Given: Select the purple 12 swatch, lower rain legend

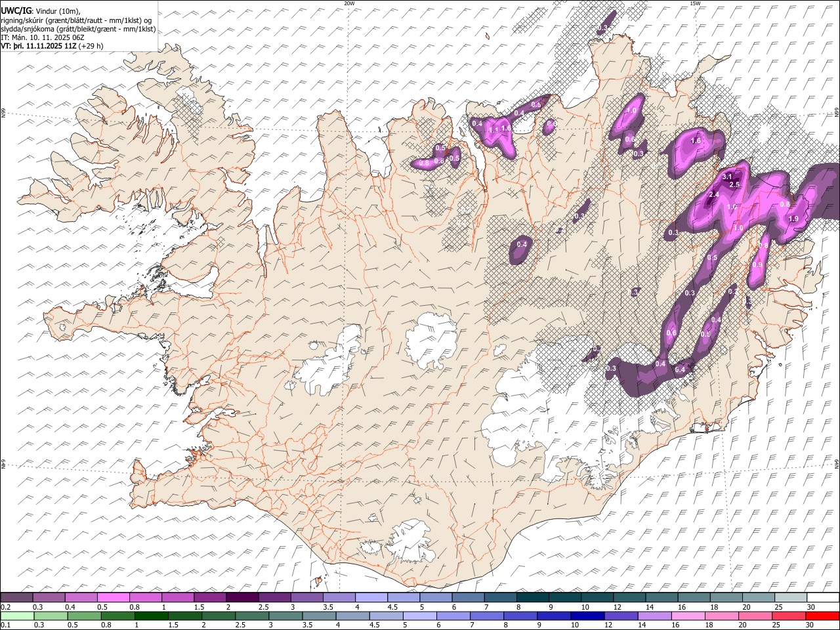Looking at the screenshot, I should pyautogui.click(x=620, y=616).
